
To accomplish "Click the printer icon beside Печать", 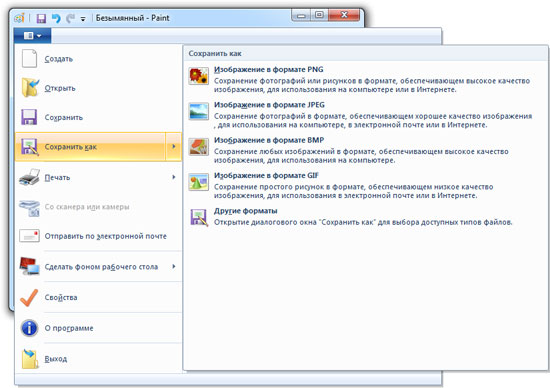I will pos(29,177).
